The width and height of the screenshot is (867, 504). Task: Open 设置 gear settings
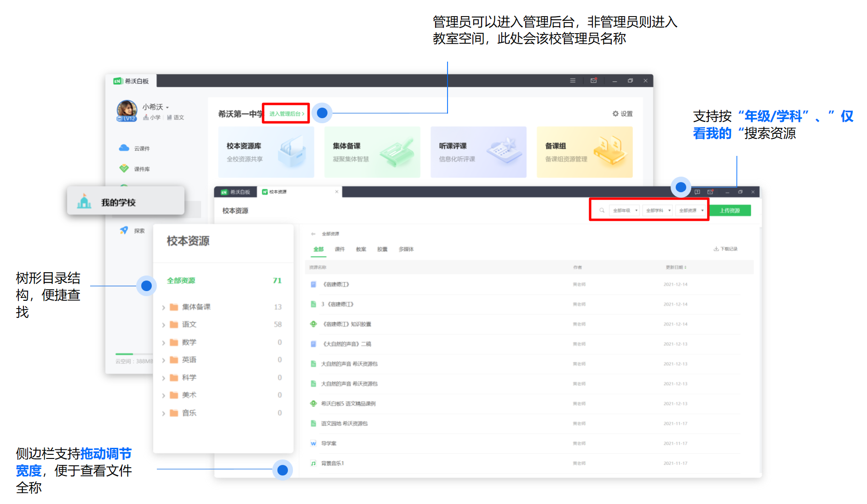click(622, 114)
